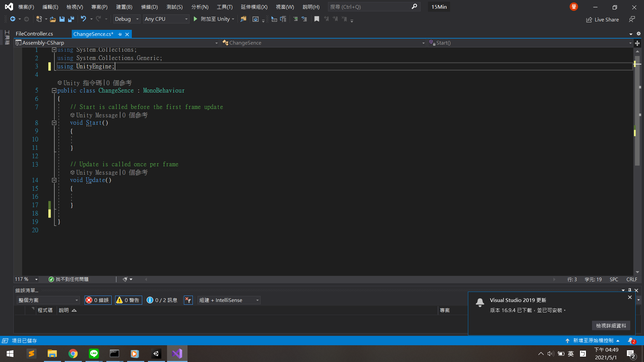The height and width of the screenshot is (362, 644).
Task: Expand the Build + IntelliSense dropdown
Action: [229, 300]
